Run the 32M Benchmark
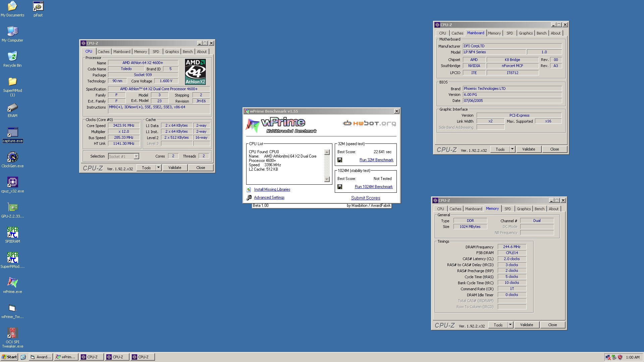 [376, 160]
